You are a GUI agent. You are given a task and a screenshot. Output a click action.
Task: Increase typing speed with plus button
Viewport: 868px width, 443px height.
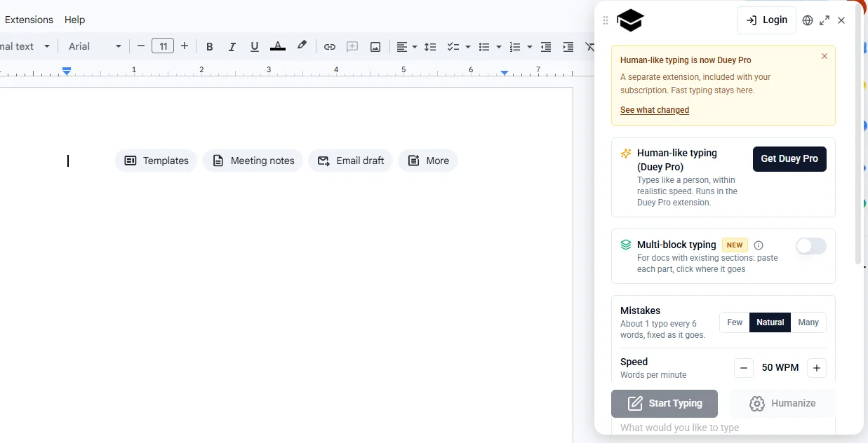pyautogui.click(x=816, y=368)
